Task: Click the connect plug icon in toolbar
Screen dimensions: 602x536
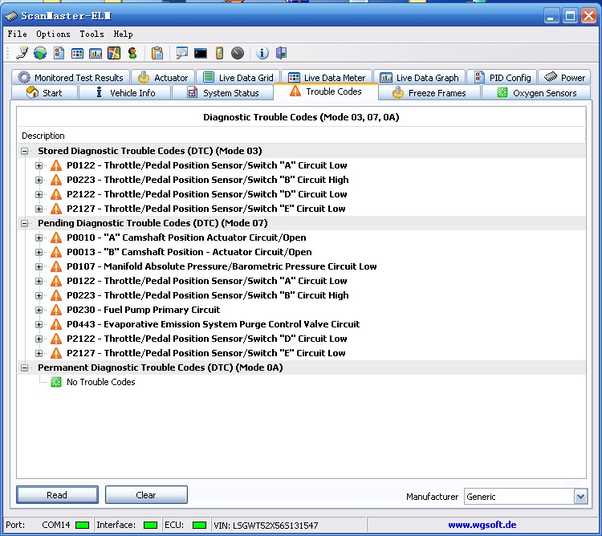Action: pos(22,53)
